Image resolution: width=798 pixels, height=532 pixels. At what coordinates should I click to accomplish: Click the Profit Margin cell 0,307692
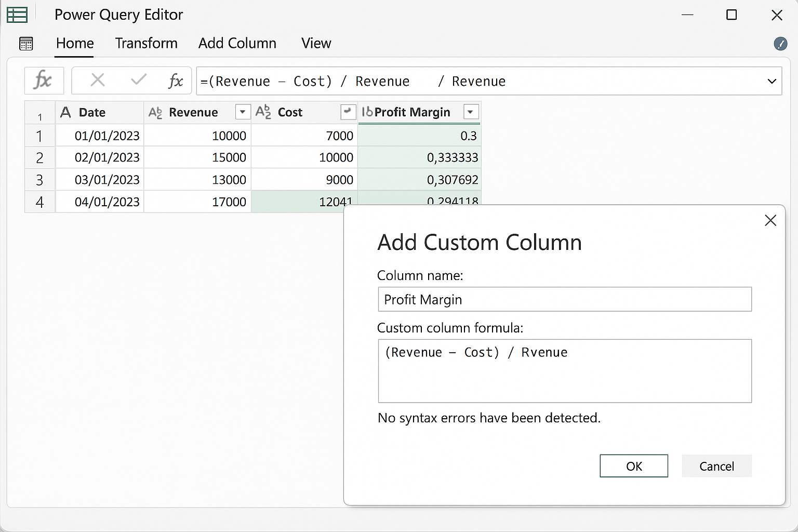point(420,180)
